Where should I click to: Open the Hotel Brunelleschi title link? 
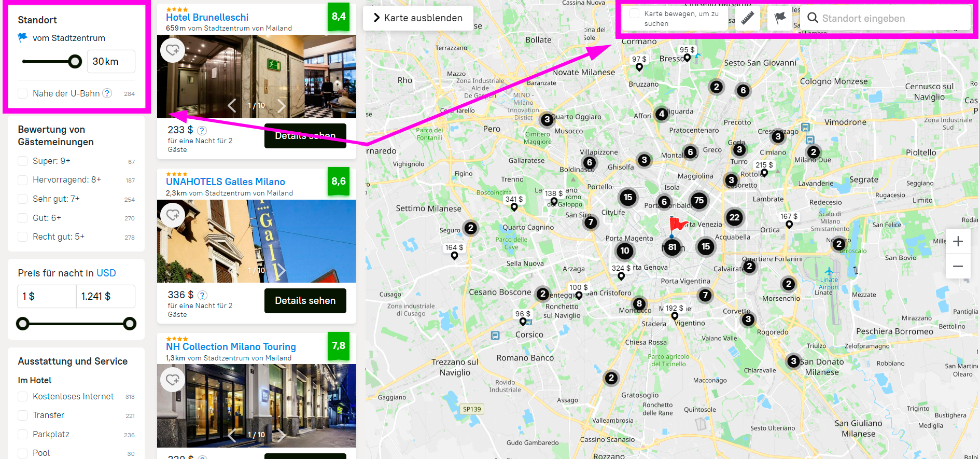[x=207, y=17]
